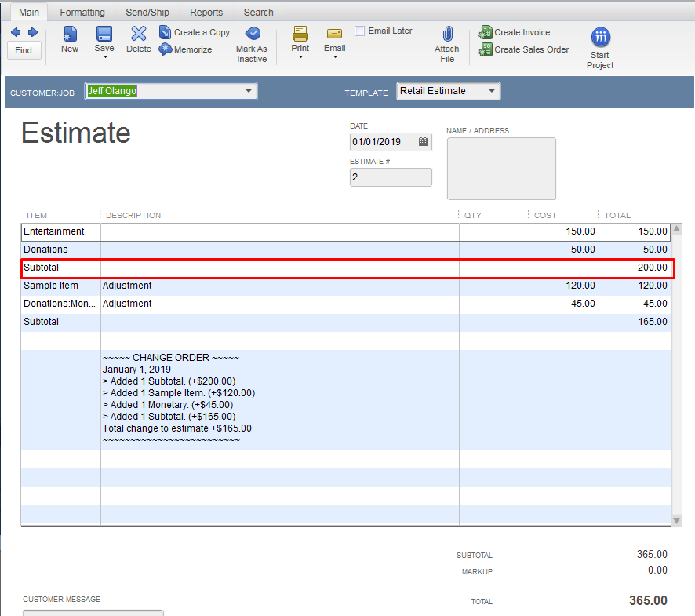Click the New estimate icon
The height and width of the screenshot is (616, 695).
click(70, 34)
